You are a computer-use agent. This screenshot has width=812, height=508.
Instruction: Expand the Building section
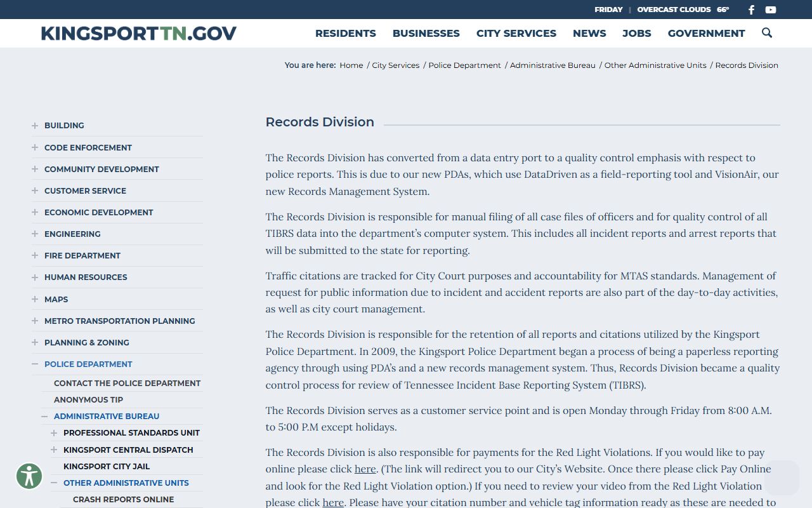(x=35, y=126)
